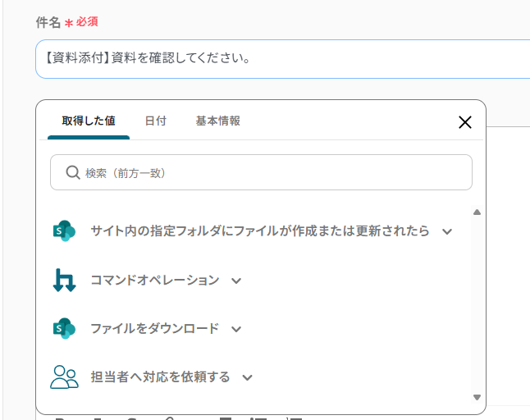530x420 pixels.
Task: Click the people icon beside 担当者へ対応を依頼する
Action: pyautogui.click(x=64, y=377)
